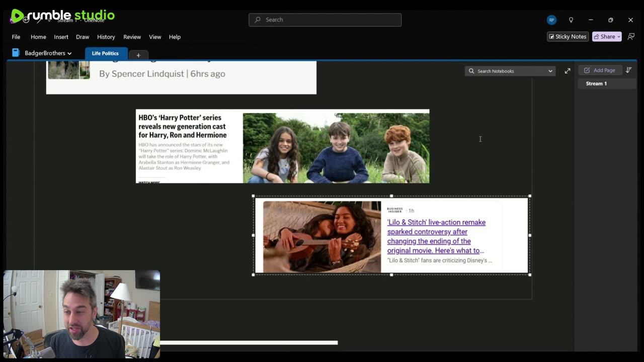Image resolution: width=644 pixels, height=362 pixels.
Task: Open the Help ribbon tab
Action: tap(175, 37)
